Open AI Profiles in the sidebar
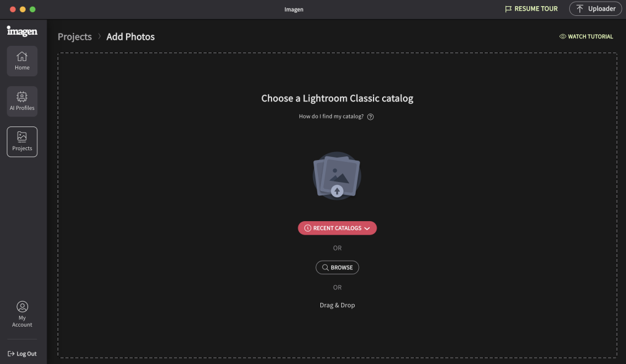The height and width of the screenshot is (364, 626). 22,101
